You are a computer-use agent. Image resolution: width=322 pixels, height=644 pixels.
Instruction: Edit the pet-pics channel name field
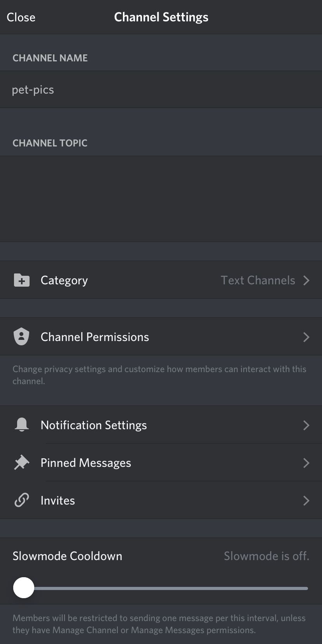point(161,89)
